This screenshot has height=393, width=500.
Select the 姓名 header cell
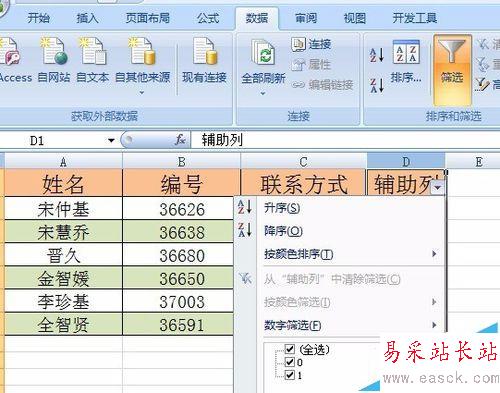(63, 183)
